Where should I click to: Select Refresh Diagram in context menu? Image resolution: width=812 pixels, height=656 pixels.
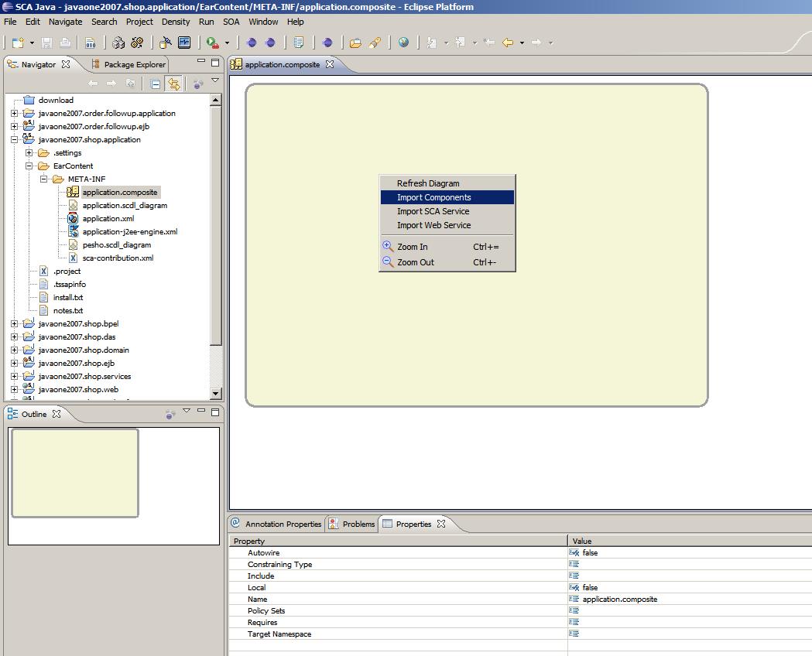coord(447,183)
